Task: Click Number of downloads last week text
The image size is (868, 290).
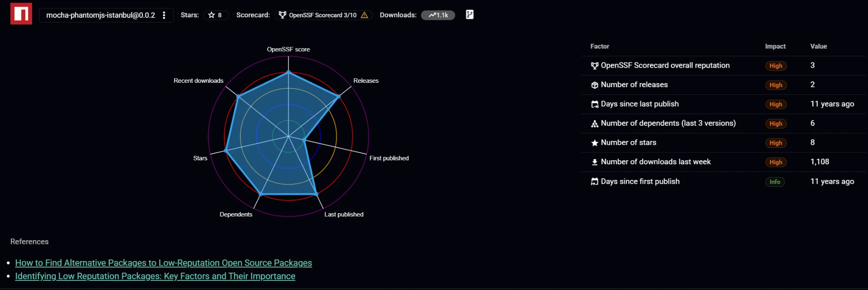Action: [656, 162]
